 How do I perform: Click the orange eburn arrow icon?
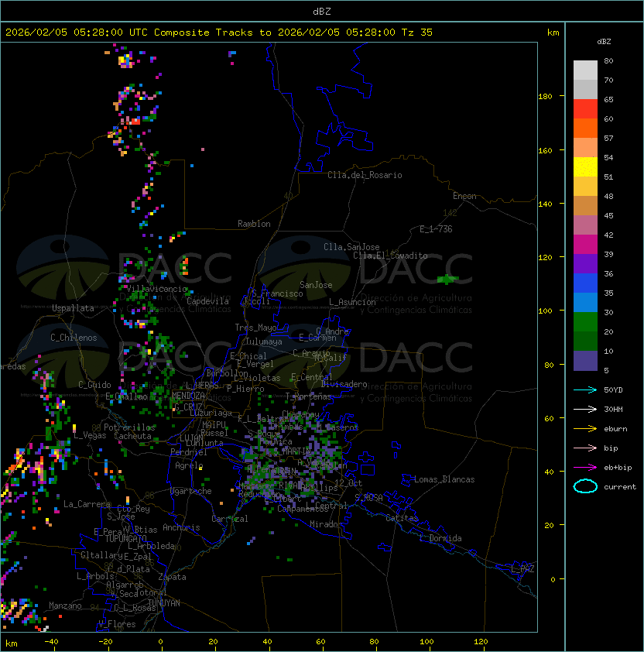585,428
